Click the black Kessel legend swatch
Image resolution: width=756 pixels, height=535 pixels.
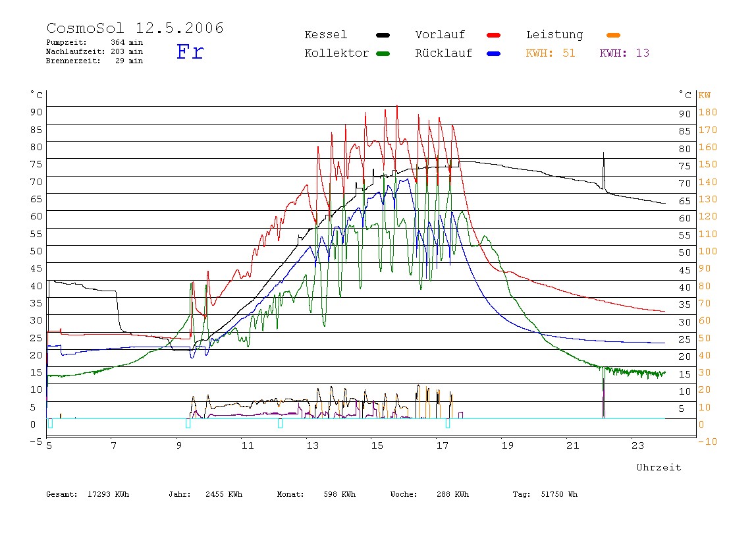[383, 35]
